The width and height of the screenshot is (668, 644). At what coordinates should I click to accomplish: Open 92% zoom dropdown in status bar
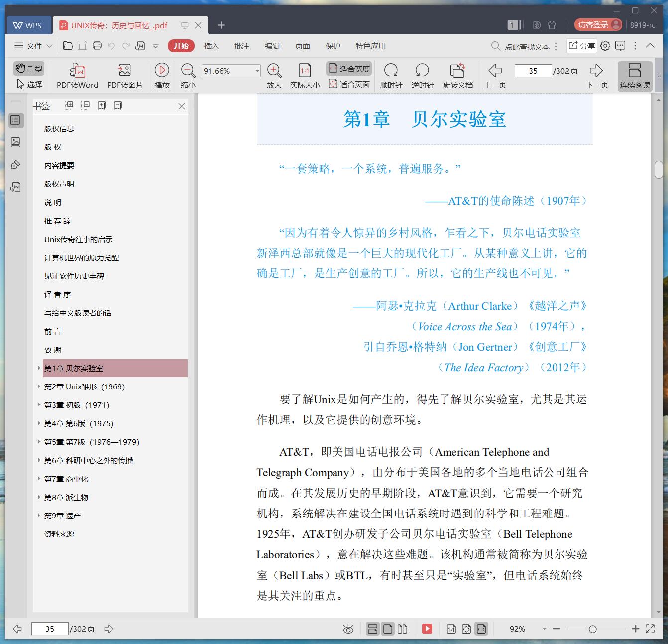tap(544, 629)
